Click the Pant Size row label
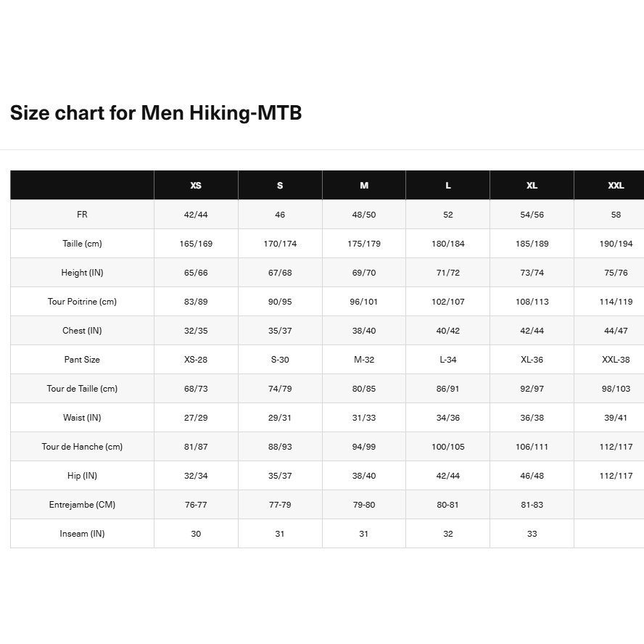Viewport: 644px width, 644px height. [x=82, y=360]
